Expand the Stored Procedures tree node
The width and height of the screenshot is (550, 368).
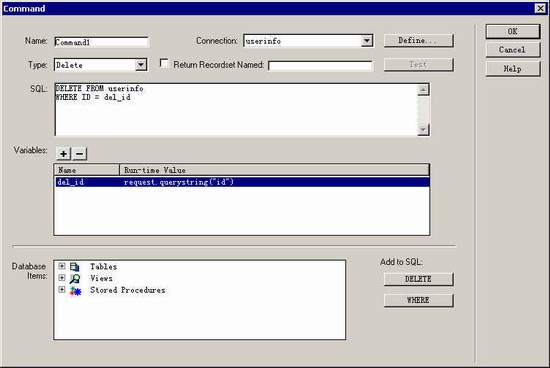[62, 289]
